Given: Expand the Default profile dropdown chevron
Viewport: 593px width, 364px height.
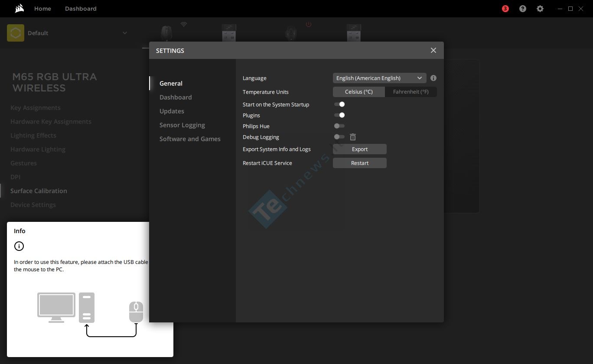Looking at the screenshot, I should [125, 33].
